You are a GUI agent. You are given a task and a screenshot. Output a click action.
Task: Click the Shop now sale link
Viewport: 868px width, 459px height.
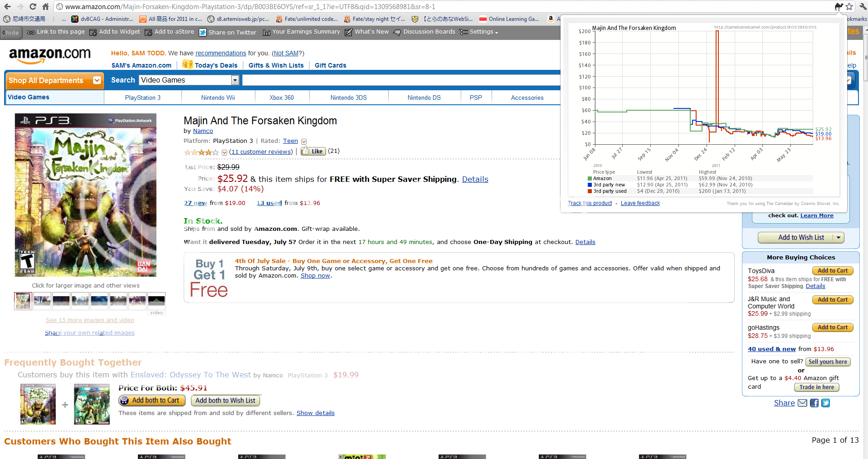(x=315, y=276)
